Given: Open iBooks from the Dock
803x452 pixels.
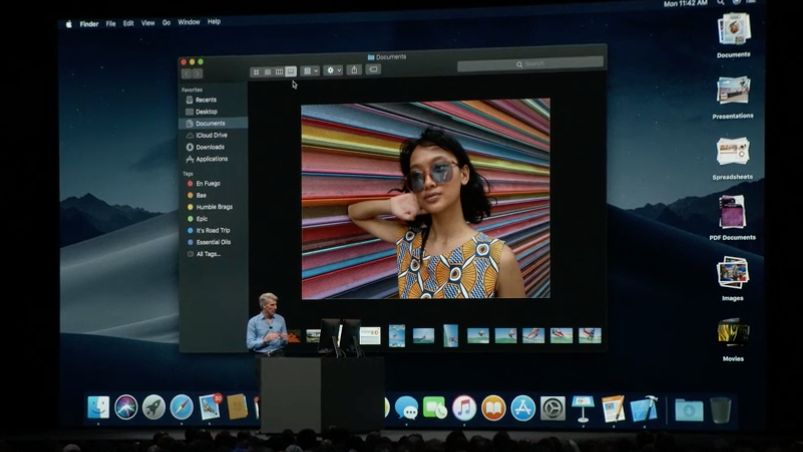Looking at the screenshot, I should coord(494,408).
